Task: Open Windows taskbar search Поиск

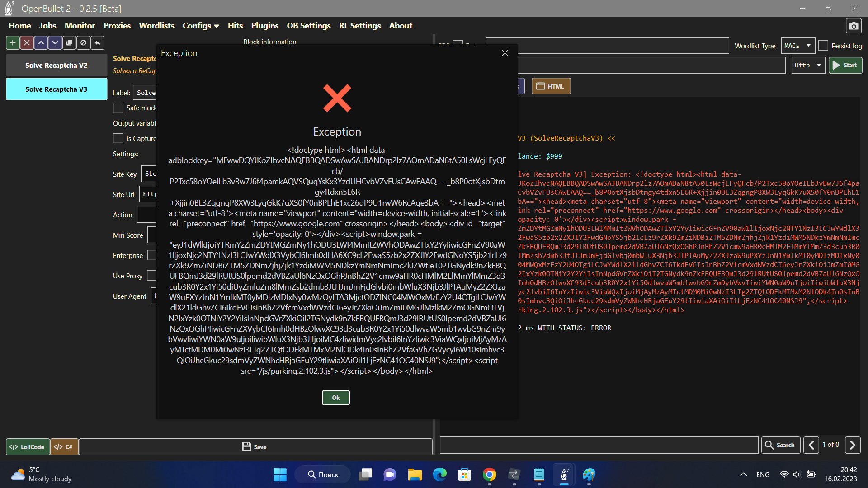Action: (x=323, y=475)
